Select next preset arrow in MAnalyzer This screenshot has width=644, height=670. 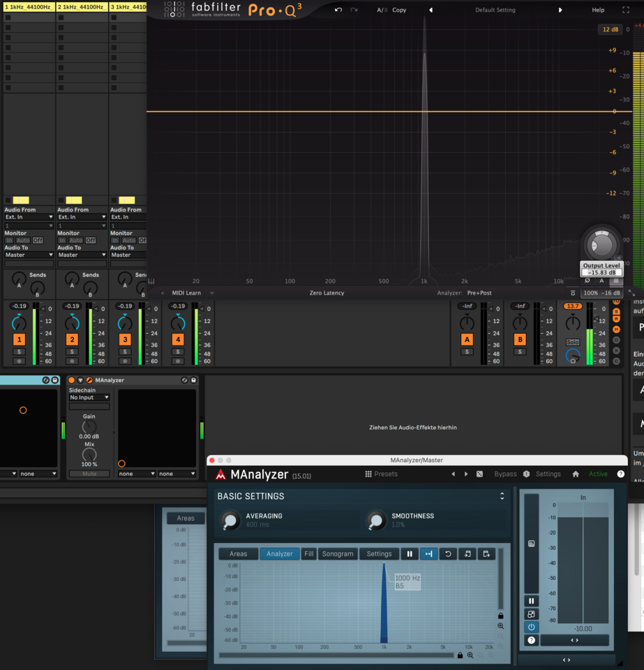point(466,474)
